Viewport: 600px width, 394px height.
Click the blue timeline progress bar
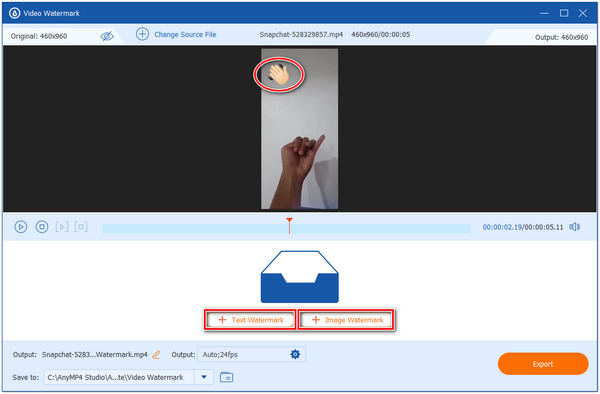[286, 229]
